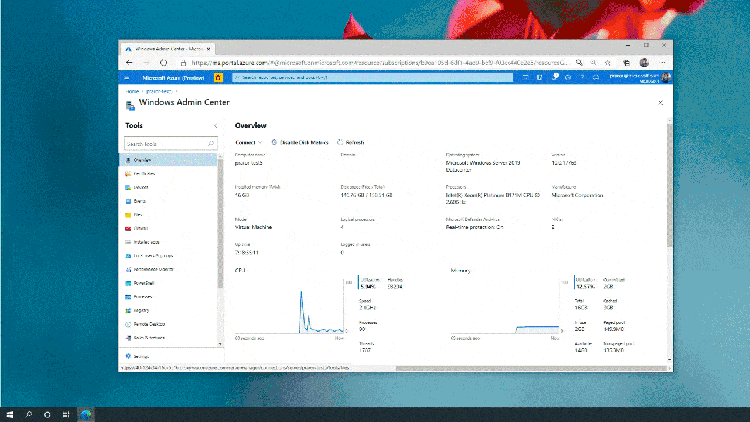The height and width of the screenshot is (422, 750).
Task: Open the Firewall tool
Action: pos(140,228)
